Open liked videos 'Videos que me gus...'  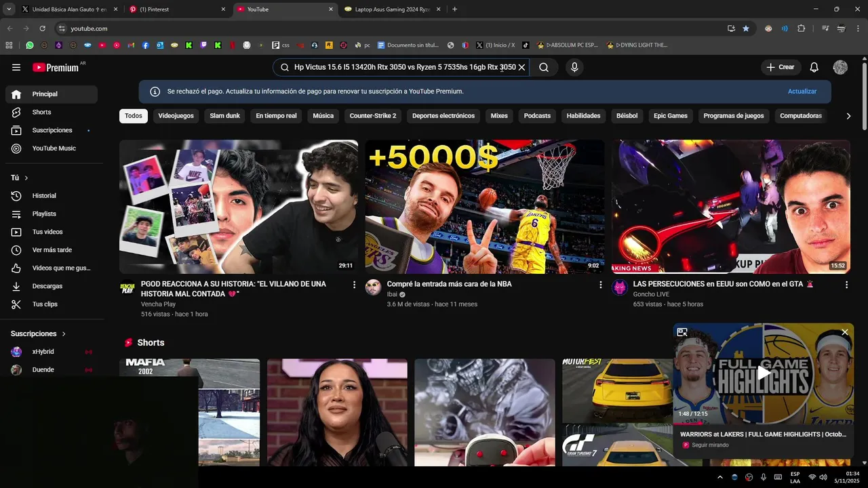point(52,268)
